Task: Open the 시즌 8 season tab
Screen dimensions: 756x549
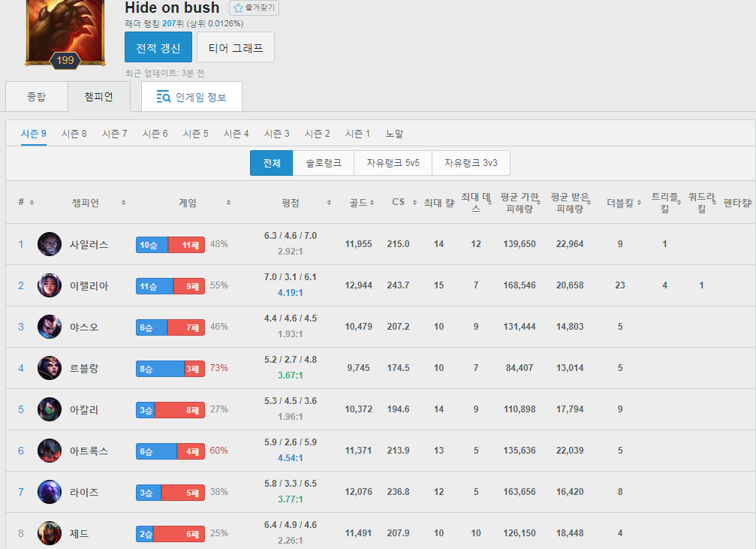Action: pyautogui.click(x=74, y=134)
